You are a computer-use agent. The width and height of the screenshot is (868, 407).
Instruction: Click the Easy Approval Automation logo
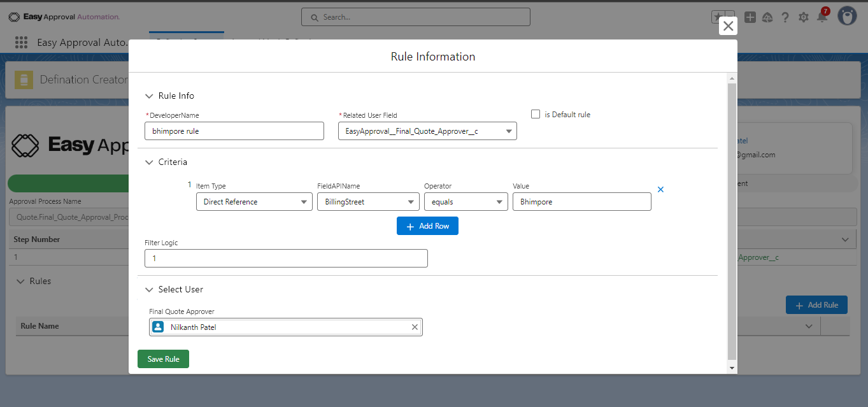(64, 17)
